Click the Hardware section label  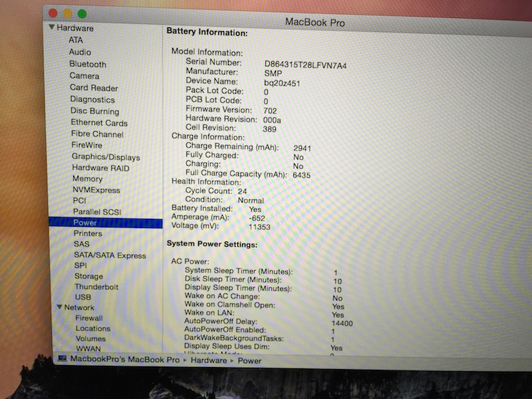[x=75, y=28]
